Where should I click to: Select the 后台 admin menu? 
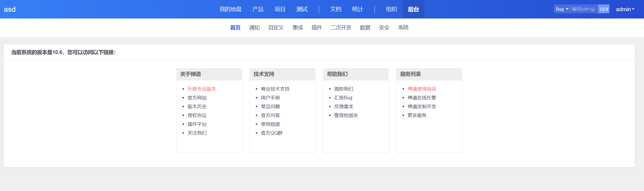point(413,9)
